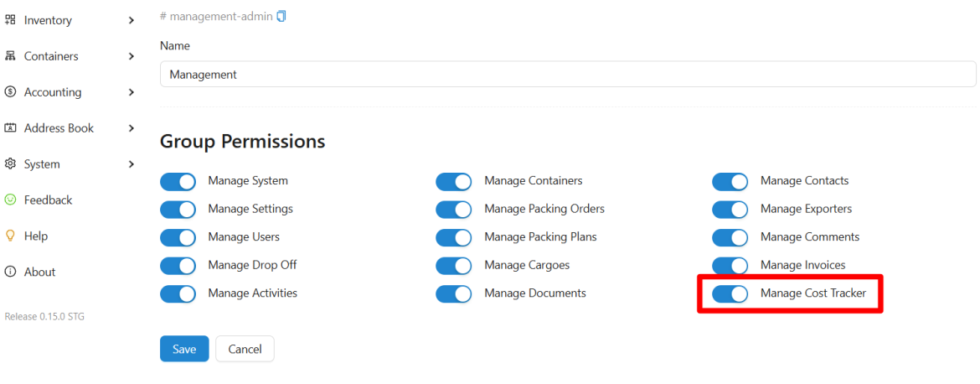The image size is (980, 384).
Task: Expand the System menu chevron
Action: pyautogui.click(x=132, y=164)
